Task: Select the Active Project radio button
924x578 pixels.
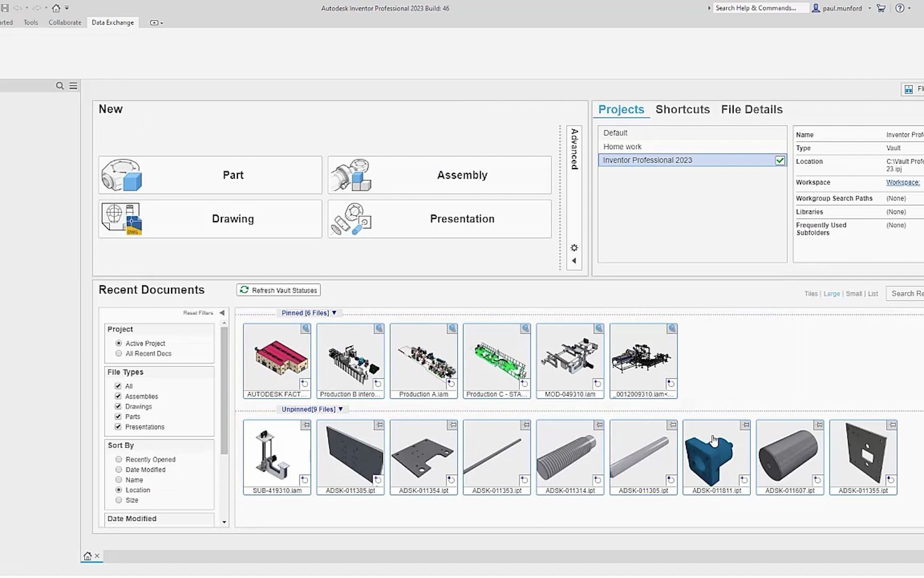Action: click(x=119, y=343)
